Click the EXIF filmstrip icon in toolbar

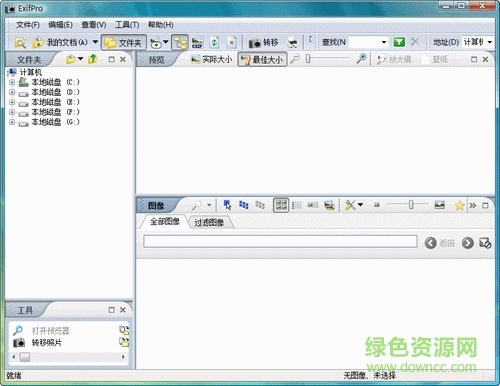click(197, 43)
